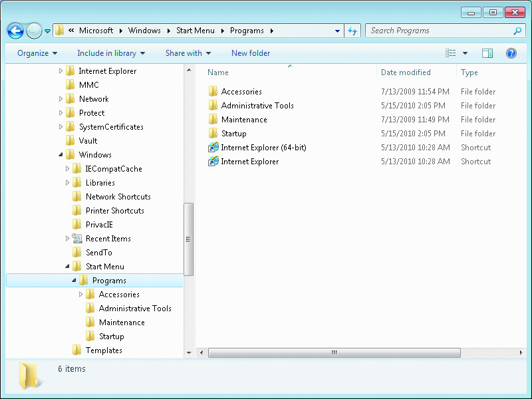Open the breadcrumb arrow after Programs

click(x=272, y=31)
